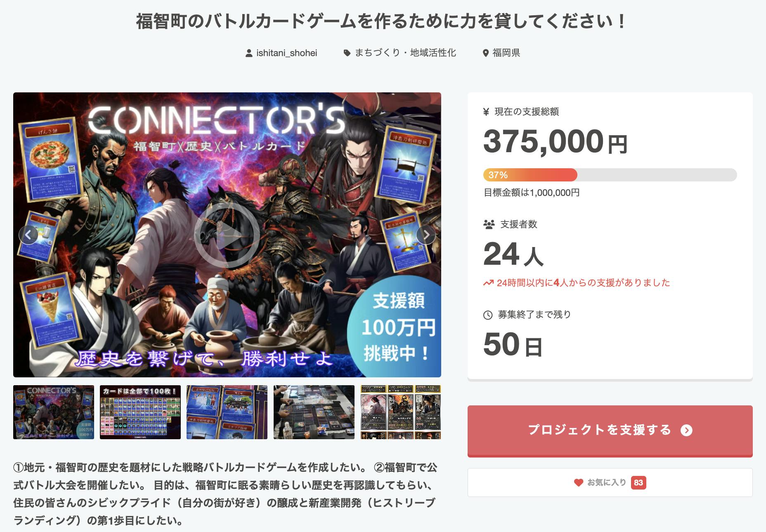This screenshot has height=532, width=766.
Task: Click the user icon beside ishitani_shohei
Action: [249, 53]
